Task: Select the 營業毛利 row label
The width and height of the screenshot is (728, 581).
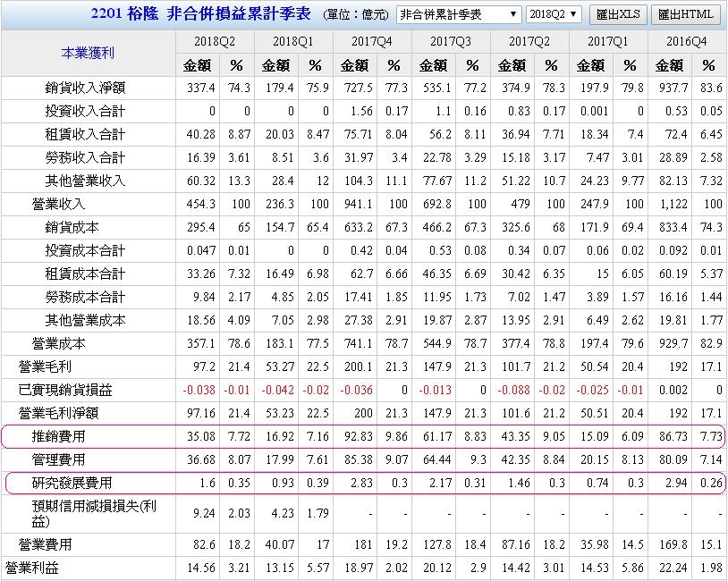Action: coord(45,366)
